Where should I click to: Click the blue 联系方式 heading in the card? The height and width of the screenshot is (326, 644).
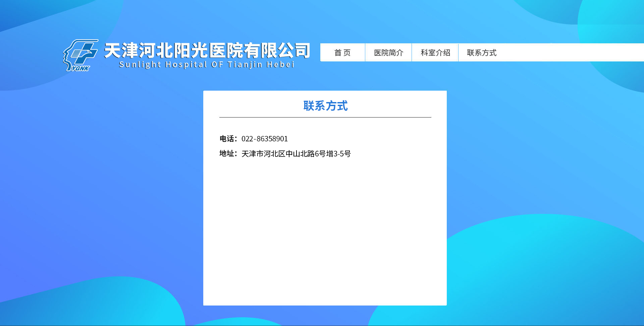click(x=325, y=106)
